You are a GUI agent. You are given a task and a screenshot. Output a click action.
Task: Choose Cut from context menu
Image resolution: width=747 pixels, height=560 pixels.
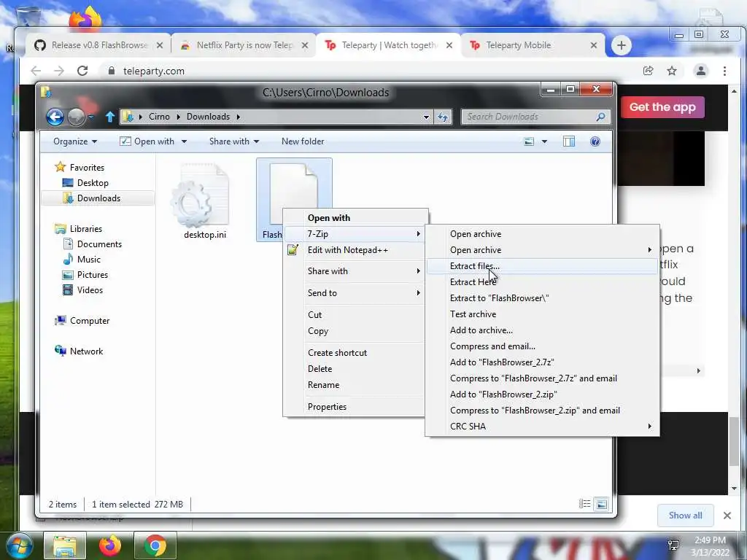click(x=354, y=315)
